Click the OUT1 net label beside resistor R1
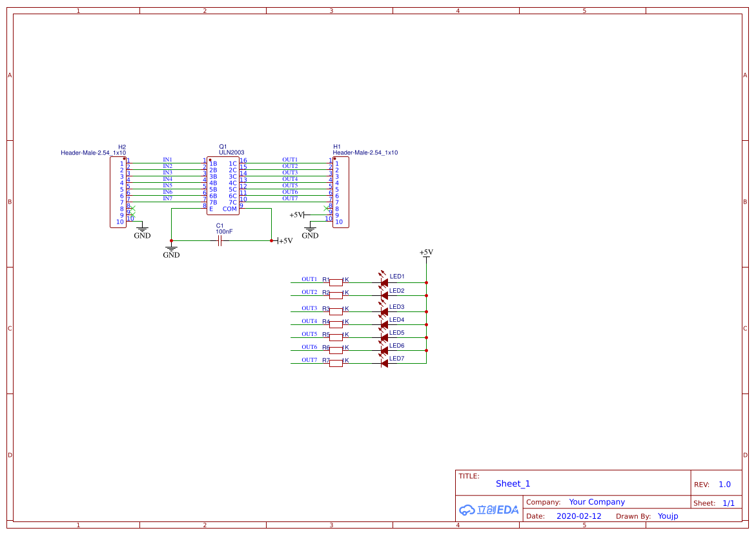This screenshot has height=535, width=756. coord(309,279)
